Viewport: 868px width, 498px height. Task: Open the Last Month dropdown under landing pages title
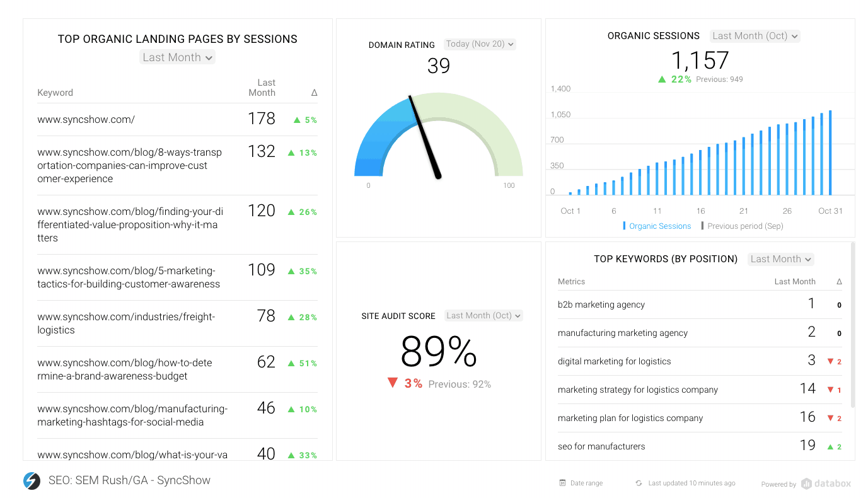[177, 57]
